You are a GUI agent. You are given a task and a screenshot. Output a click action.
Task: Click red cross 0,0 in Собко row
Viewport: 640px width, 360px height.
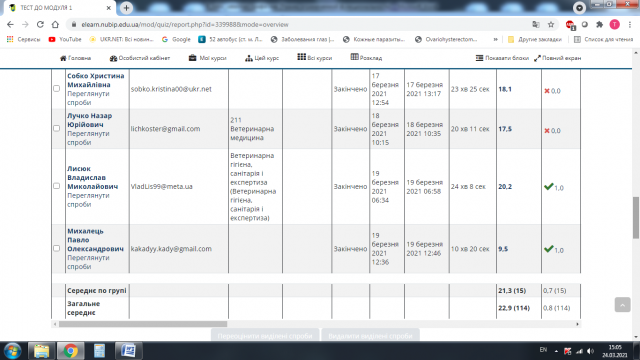pyautogui.click(x=552, y=91)
